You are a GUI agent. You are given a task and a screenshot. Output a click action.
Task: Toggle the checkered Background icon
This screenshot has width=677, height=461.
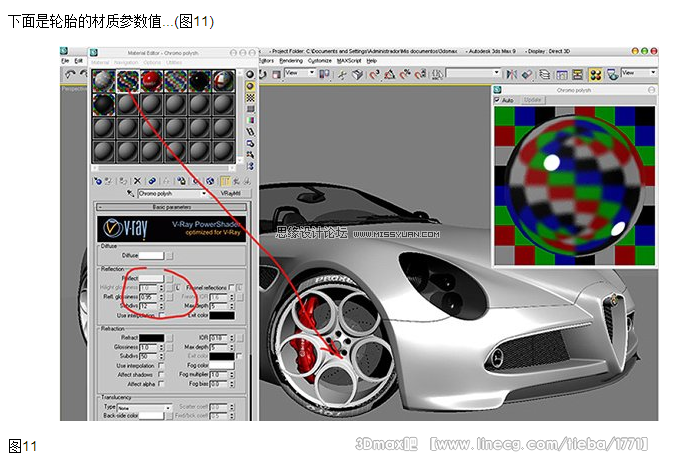pyautogui.click(x=250, y=98)
